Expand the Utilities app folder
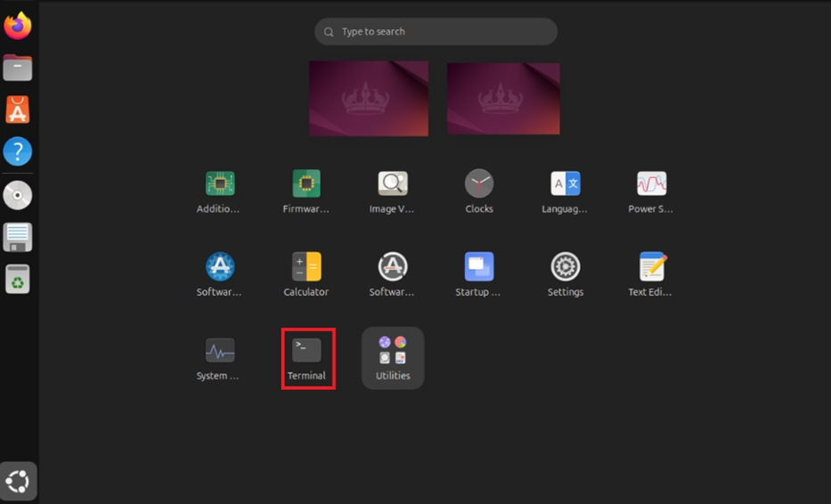The height and width of the screenshot is (504, 831). pos(393,357)
